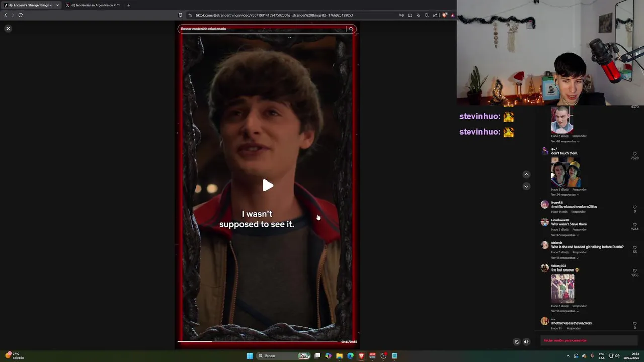This screenshot has height=362, width=644.
Task: Open the Windows Start menu
Action: tap(250, 356)
